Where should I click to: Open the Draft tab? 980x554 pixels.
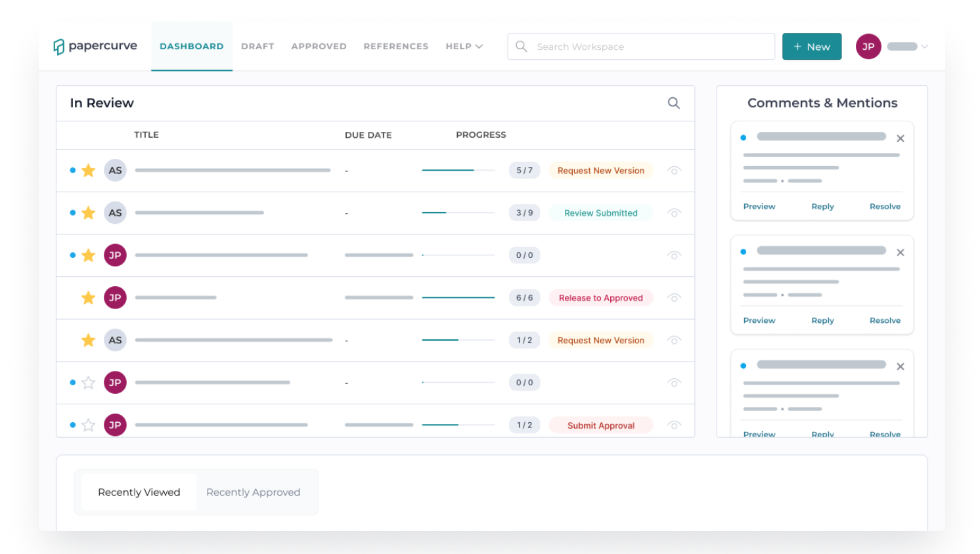[257, 47]
